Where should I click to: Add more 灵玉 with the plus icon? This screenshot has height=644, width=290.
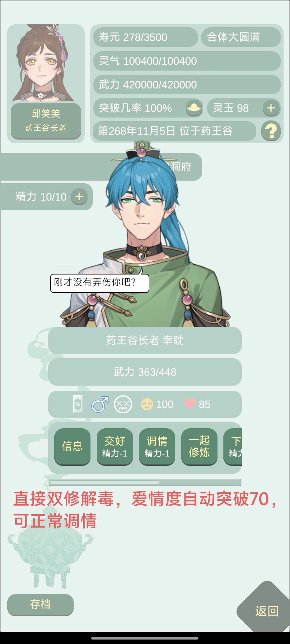[x=271, y=108]
